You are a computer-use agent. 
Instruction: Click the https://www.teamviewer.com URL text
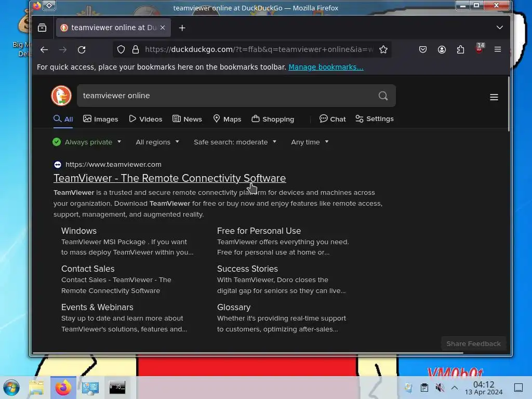point(113,165)
